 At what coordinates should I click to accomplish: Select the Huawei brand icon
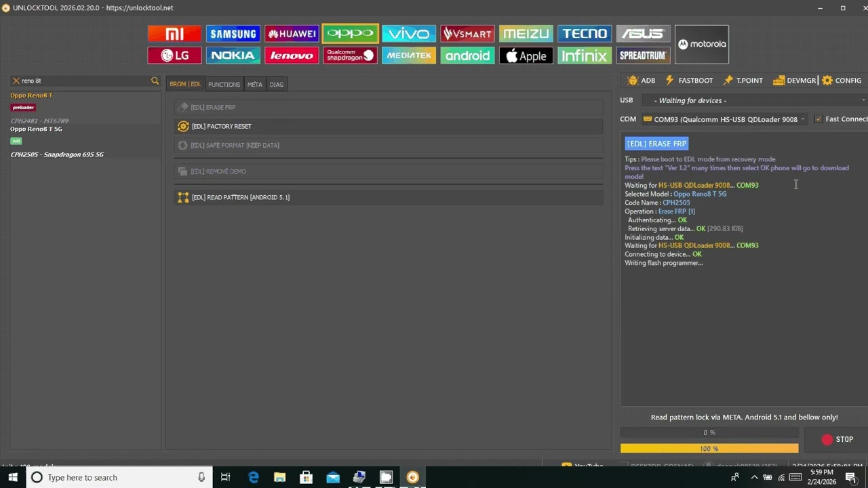292,33
